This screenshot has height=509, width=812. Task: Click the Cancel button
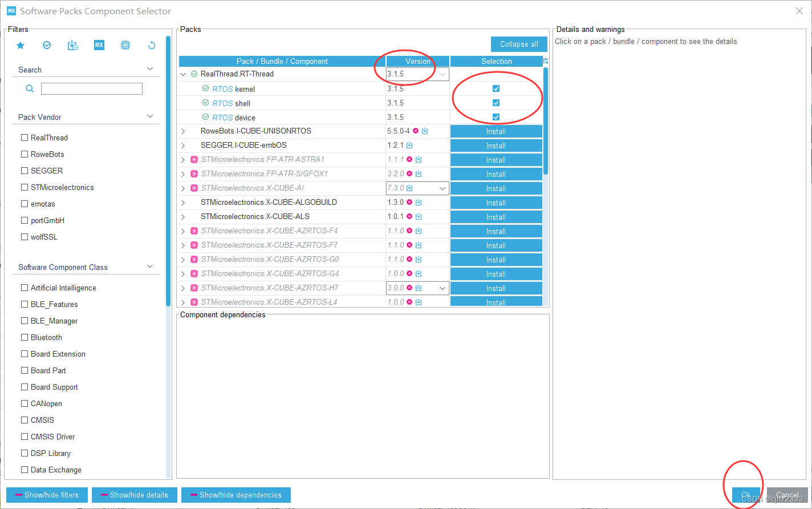[787, 495]
